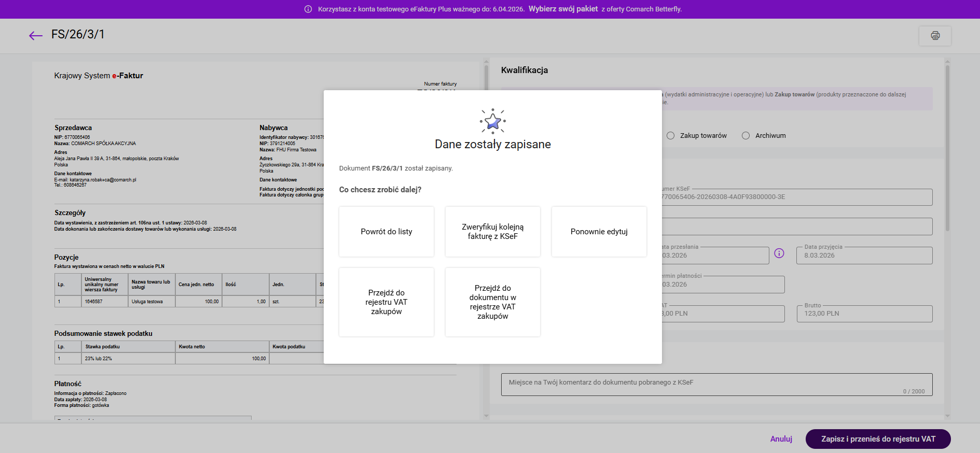Viewport: 980px width, 453px height.
Task: Click the comment field for KSeF document
Action: click(x=716, y=384)
